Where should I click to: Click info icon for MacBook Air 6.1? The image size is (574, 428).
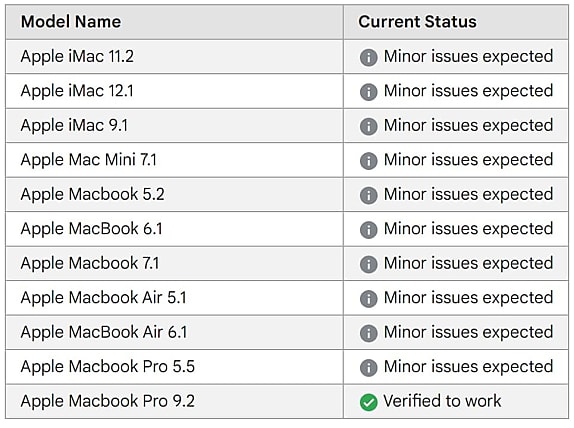[x=368, y=333]
